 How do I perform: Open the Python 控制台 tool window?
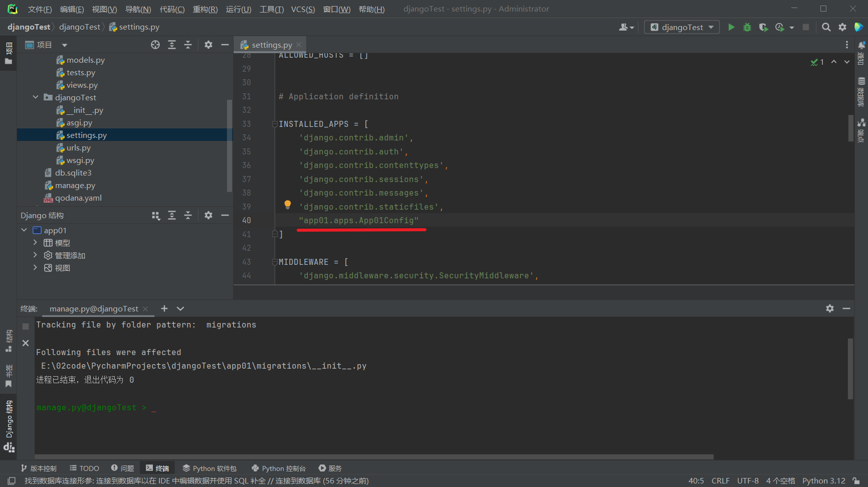pos(278,468)
